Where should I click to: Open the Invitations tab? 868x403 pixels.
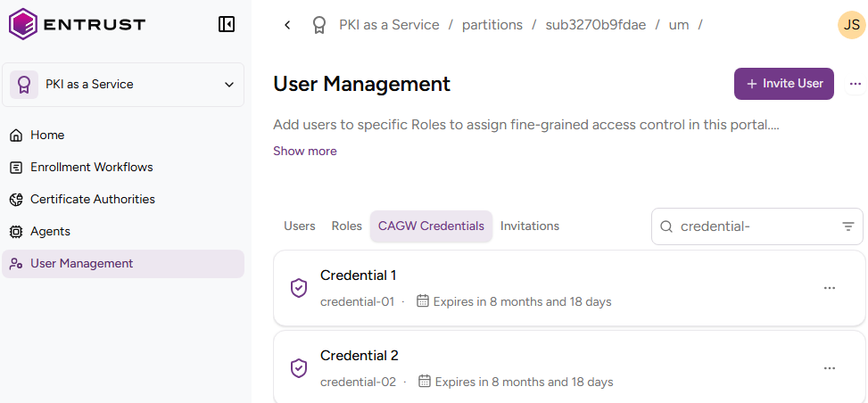pyautogui.click(x=529, y=226)
